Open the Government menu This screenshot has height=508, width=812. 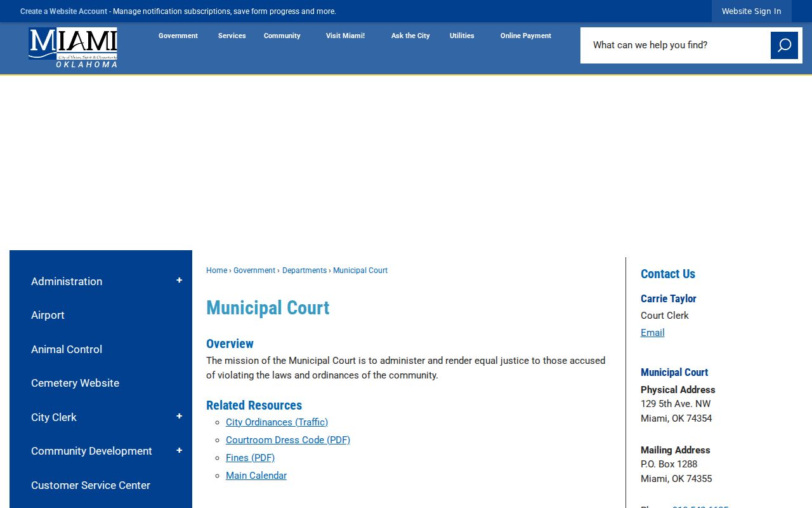tap(178, 36)
